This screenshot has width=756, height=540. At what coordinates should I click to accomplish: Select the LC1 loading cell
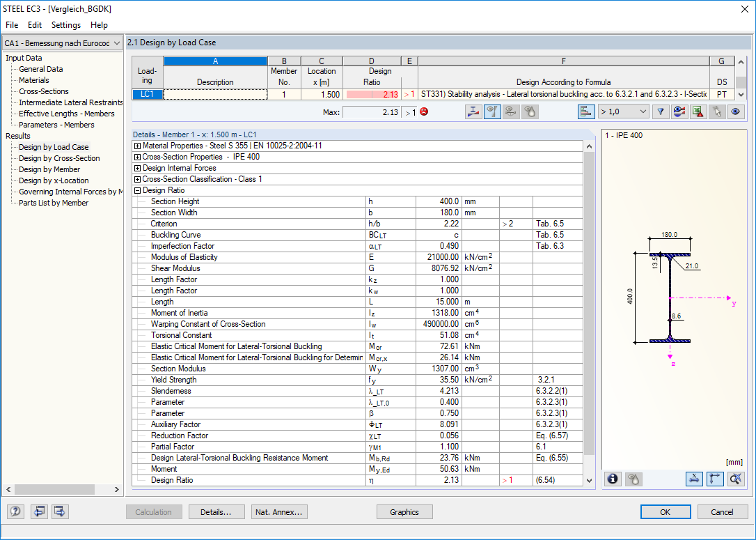click(x=147, y=95)
